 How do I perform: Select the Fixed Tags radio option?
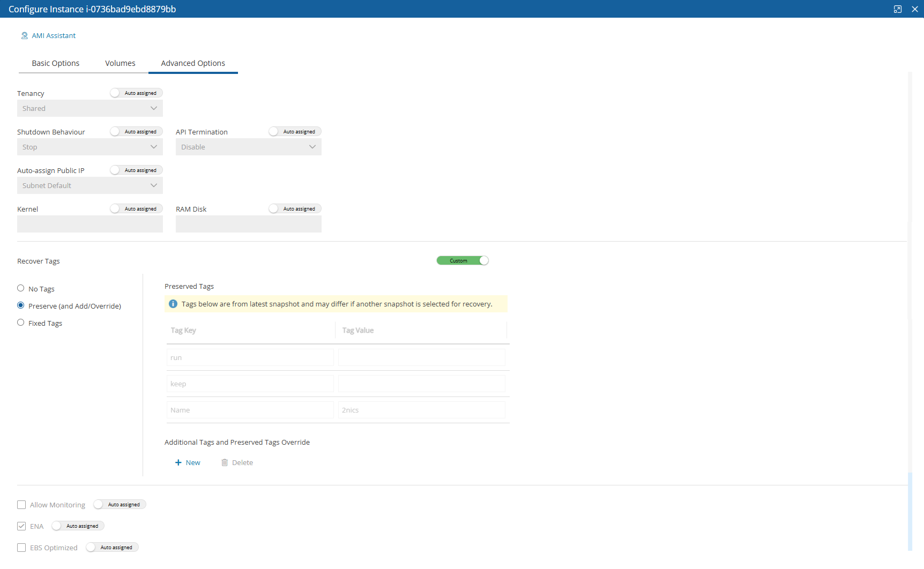tap(21, 323)
